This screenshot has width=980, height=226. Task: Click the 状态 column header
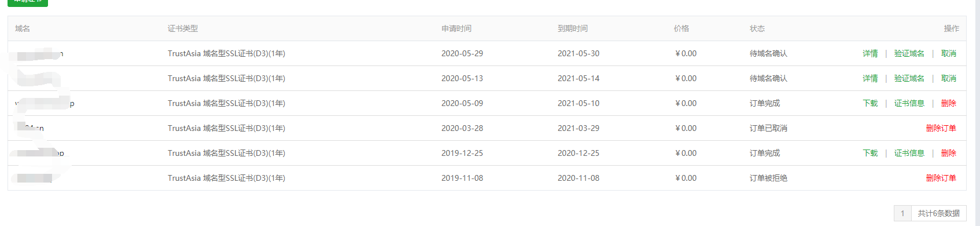click(757, 28)
